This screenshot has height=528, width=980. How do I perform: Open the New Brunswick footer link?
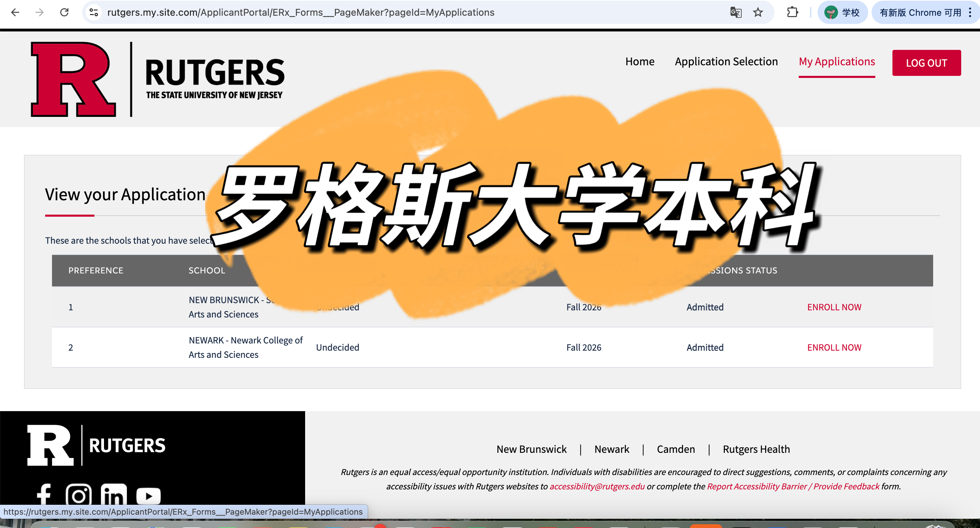pyautogui.click(x=532, y=449)
